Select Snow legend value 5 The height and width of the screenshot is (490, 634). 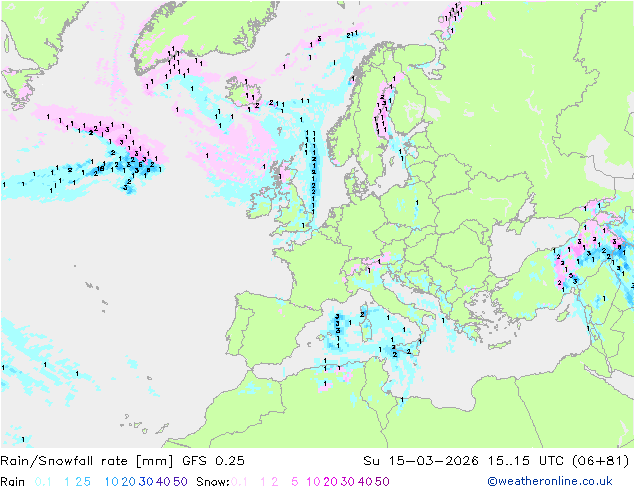[294, 482]
